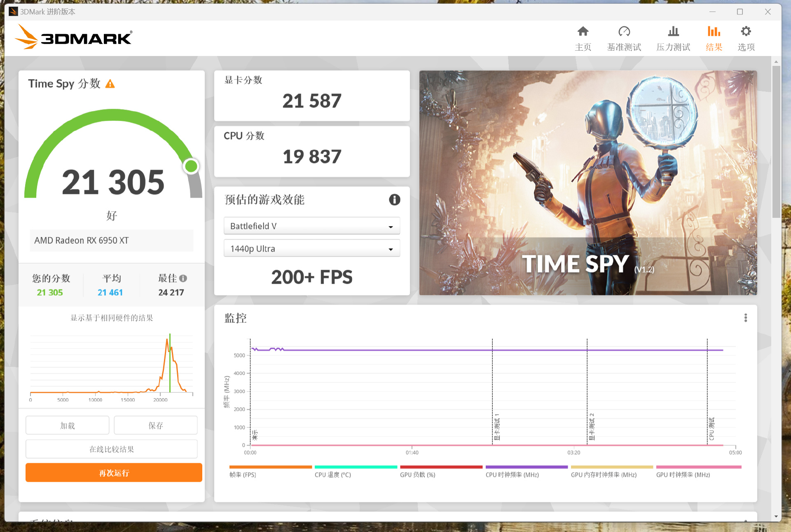Click the 3DMark logo in header
Image resolution: width=791 pixels, height=532 pixels.
click(74, 37)
